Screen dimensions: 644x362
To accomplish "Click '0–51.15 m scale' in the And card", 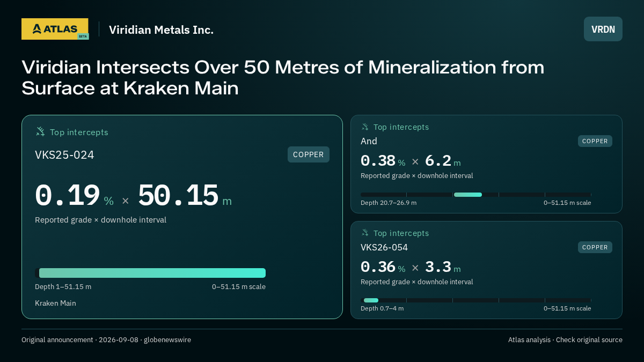I will coord(567,203).
